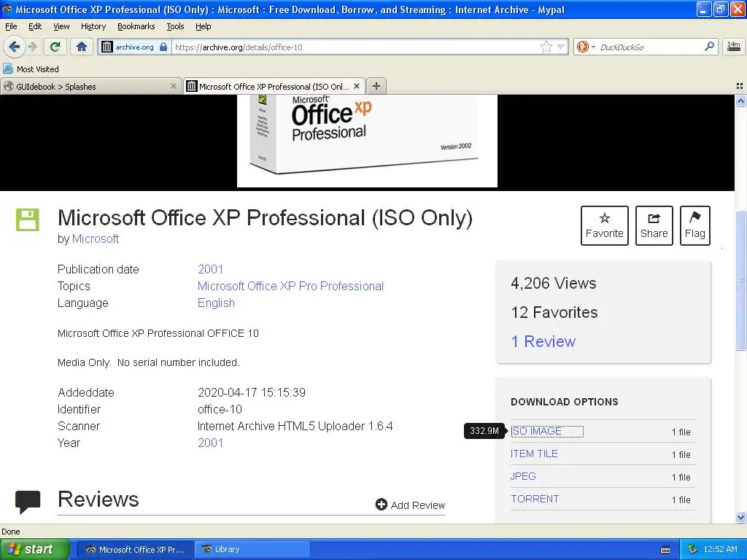Close the GUIdebook > Splashes tab
Screen dimensions: 747x560
pyautogui.click(x=174, y=86)
